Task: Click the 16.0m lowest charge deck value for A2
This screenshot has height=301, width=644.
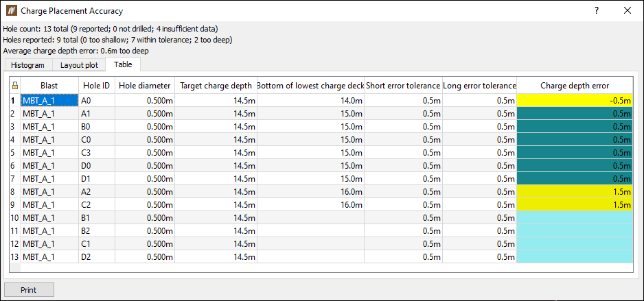Action: click(x=310, y=191)
